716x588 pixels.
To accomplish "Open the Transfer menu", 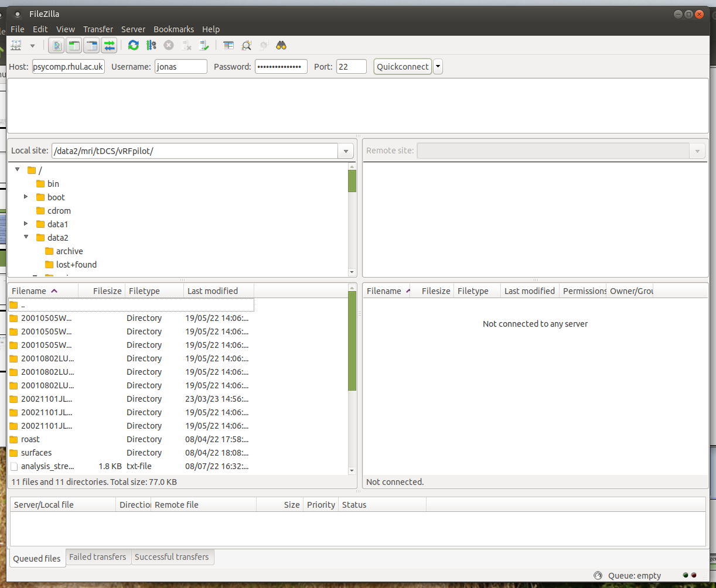I will 98,29.
